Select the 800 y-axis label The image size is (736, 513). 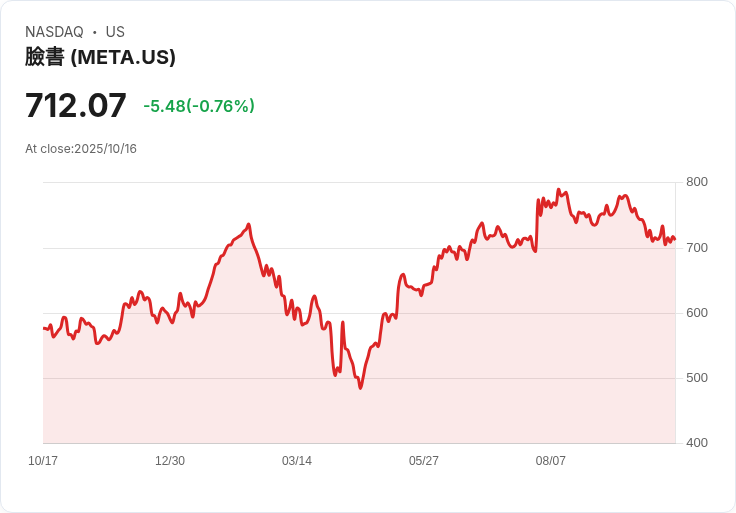[696, 182]
